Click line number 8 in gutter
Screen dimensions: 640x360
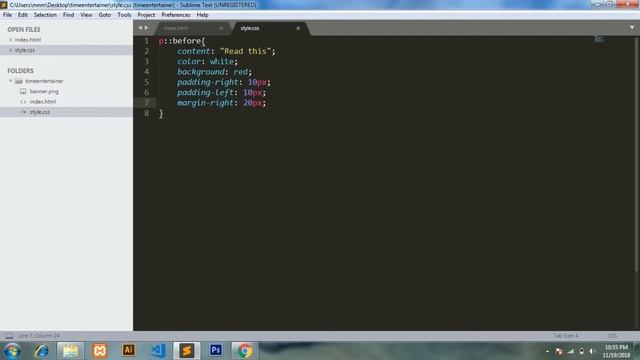146,113
